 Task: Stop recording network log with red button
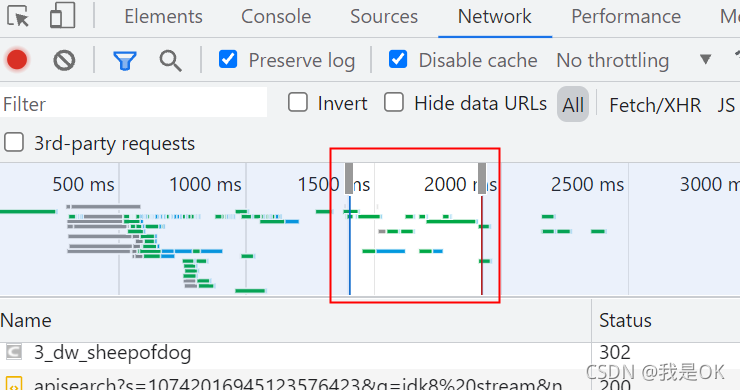(x=17, y=60)
